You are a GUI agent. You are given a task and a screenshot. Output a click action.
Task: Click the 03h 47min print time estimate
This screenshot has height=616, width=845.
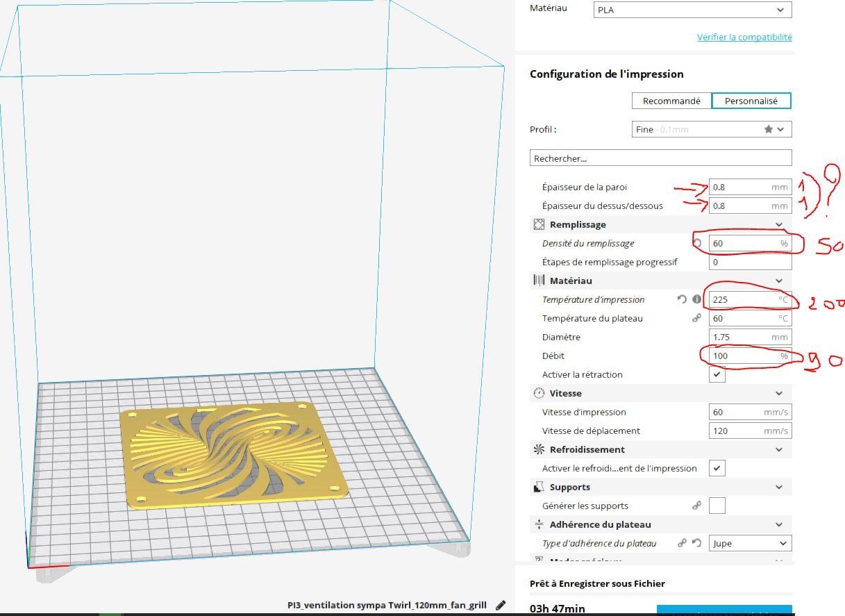tap(558, 608)
